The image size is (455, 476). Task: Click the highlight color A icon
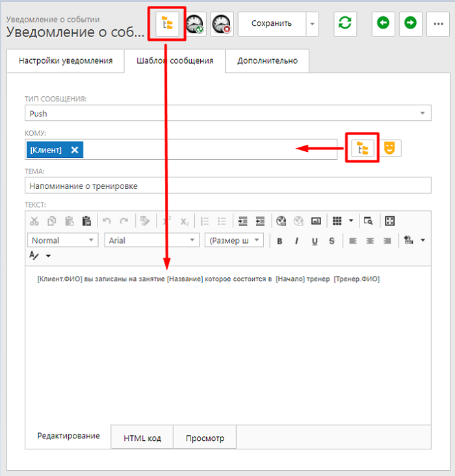click(34, 256)
